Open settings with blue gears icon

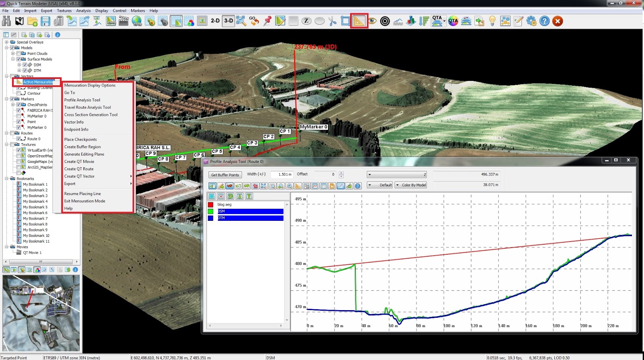531,21
